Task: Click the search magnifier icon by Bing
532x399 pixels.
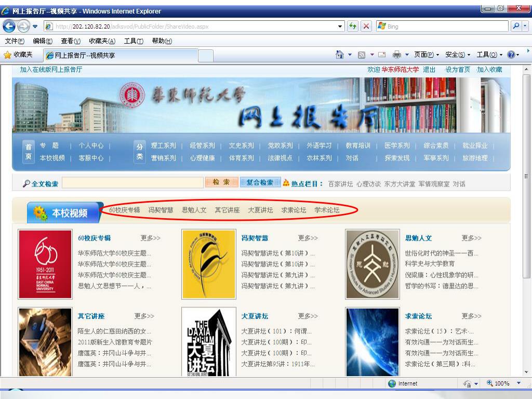Action: click(x=516, y=26)
